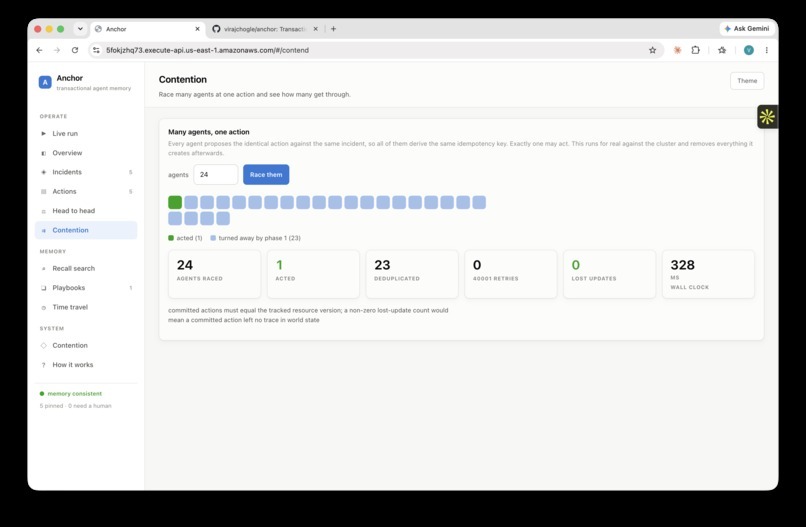Click the 1 Acted stat card
The image size is (806, 527).
click(x=313, y=274)
